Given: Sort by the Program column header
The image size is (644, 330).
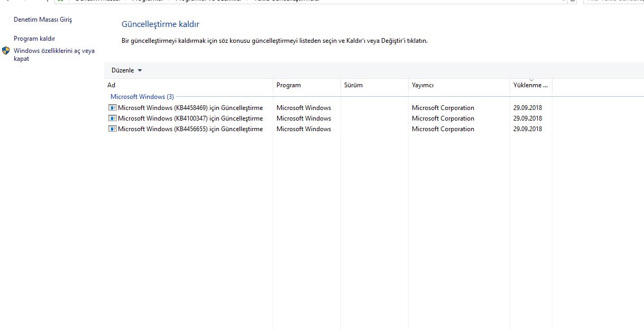Looking at the screenshot, I should (x=307, y=85).
